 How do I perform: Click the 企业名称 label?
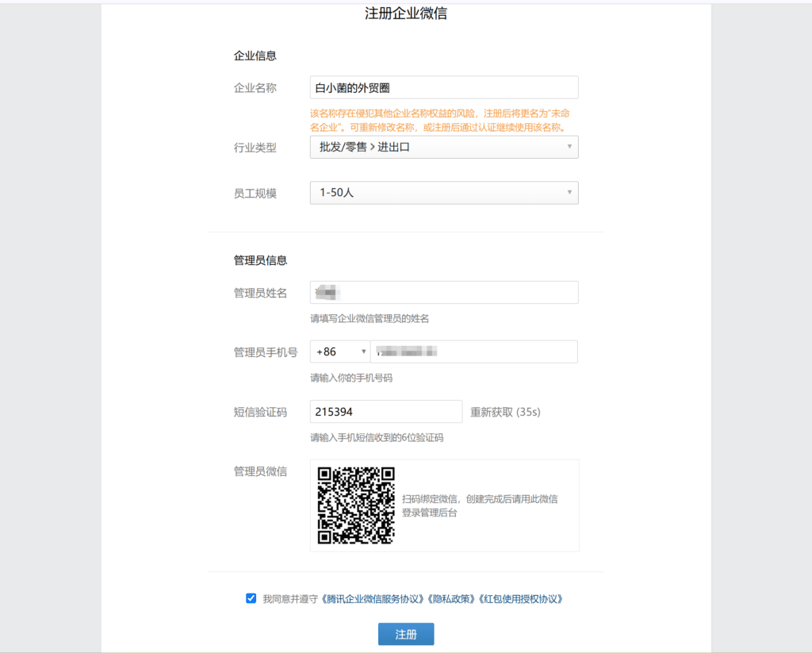255,88
